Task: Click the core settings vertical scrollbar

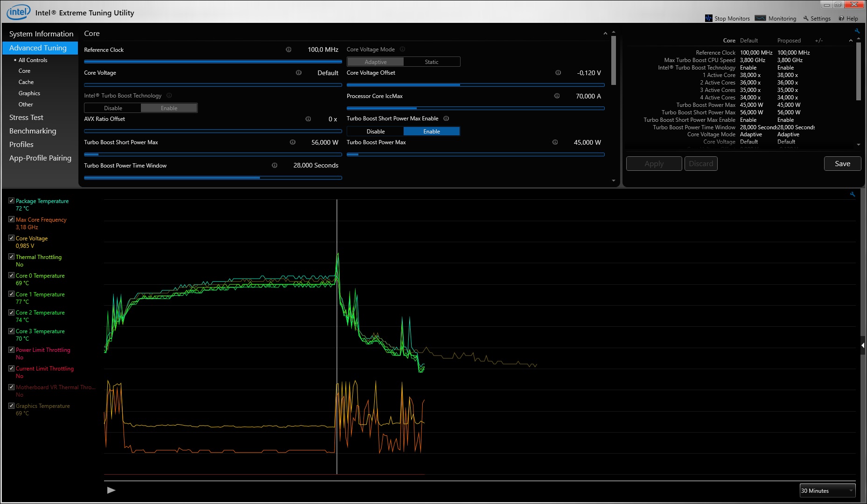Action: [613, 61]
